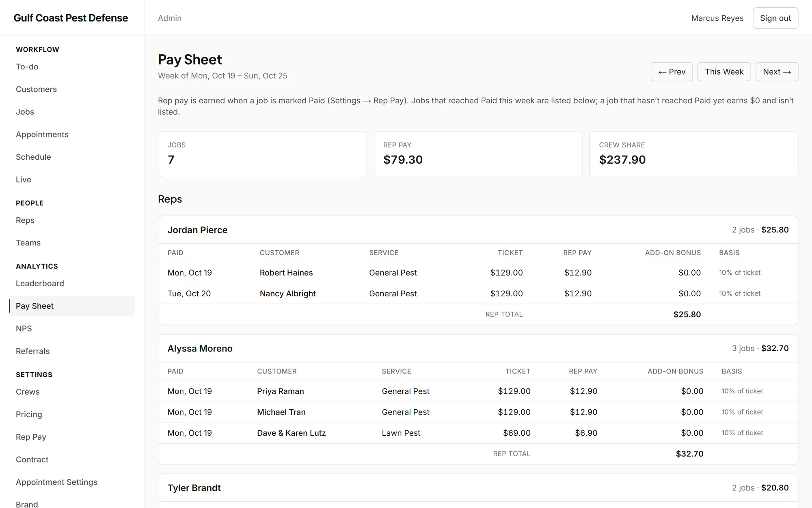Advance to next week with Next
This screenshot has width=812, height=508.
(x=777, y=72)
